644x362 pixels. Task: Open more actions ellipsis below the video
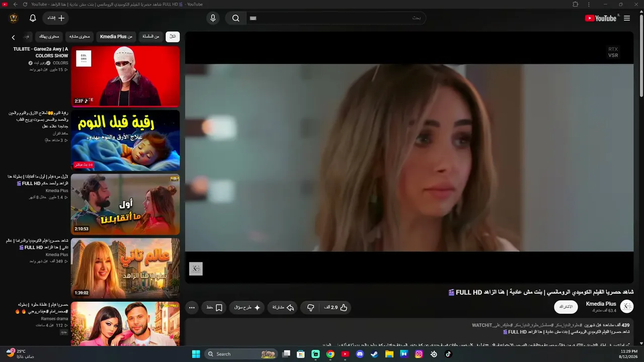(192, 308)
